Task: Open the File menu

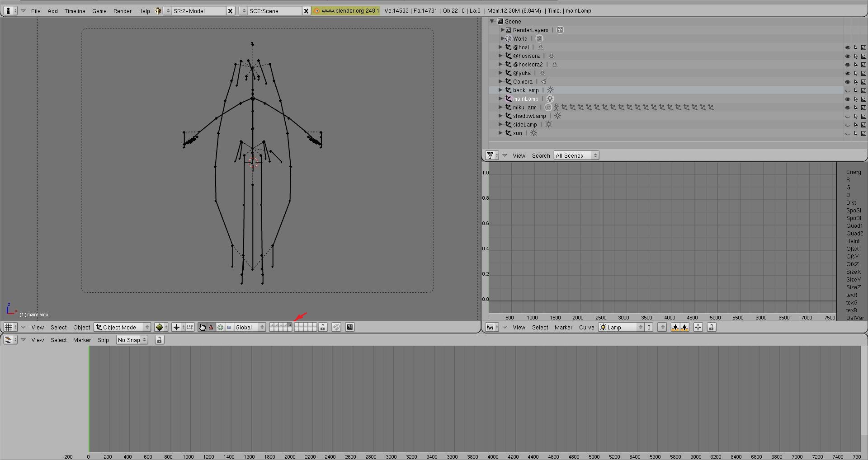Action: [x=36, y=11]
